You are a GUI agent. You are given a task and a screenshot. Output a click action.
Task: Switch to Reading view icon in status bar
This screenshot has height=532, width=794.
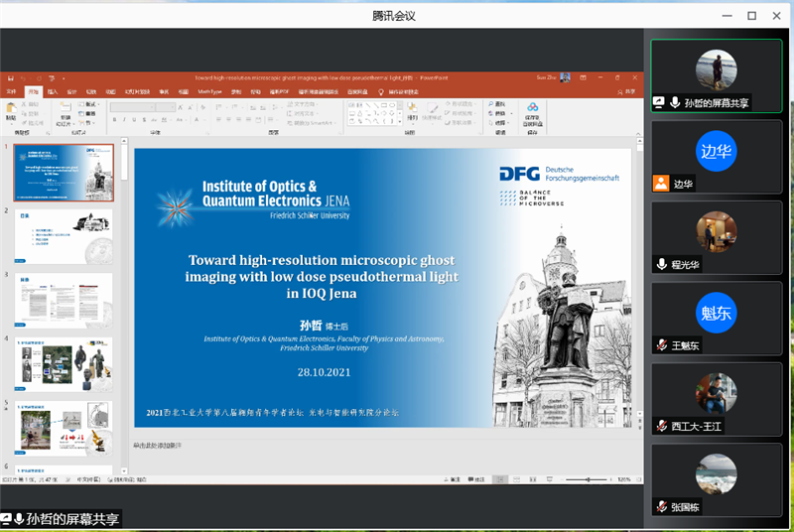pyautogui.click(x=533, y=479)
